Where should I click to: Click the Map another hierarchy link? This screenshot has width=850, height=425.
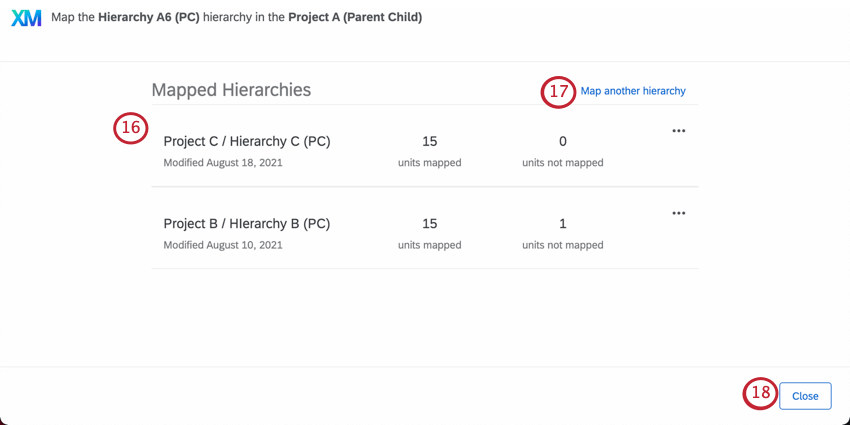(x=633, y=91)
